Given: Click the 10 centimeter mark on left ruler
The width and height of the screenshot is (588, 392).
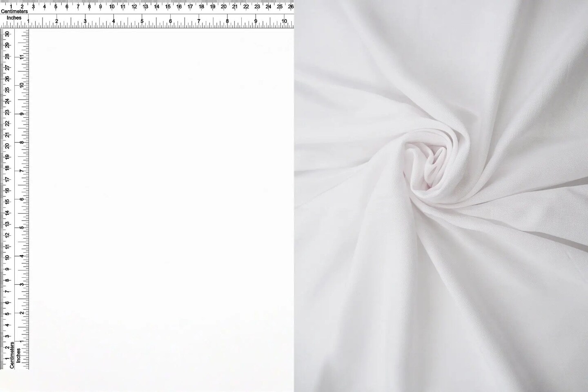Looking at the screenshot, I should [7, 258].
